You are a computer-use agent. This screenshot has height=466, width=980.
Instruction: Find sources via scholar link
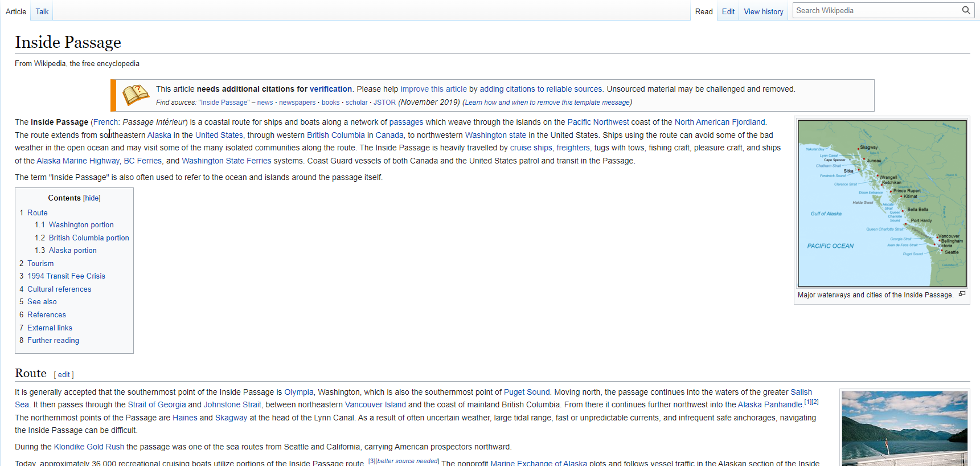coord(356,103)
